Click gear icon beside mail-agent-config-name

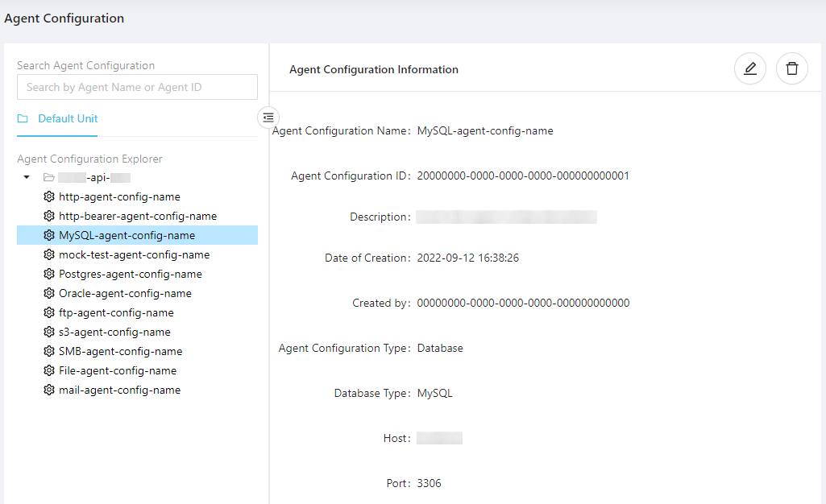[x=49, y=390]
